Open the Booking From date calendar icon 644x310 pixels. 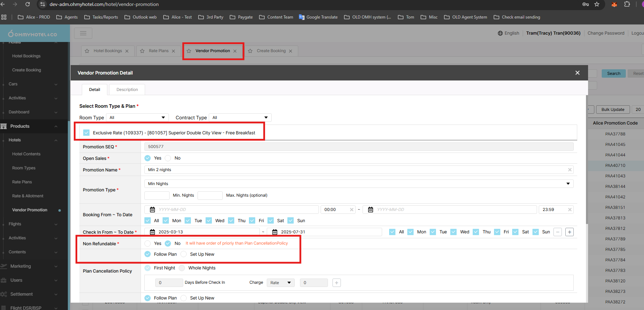(152, 210)
